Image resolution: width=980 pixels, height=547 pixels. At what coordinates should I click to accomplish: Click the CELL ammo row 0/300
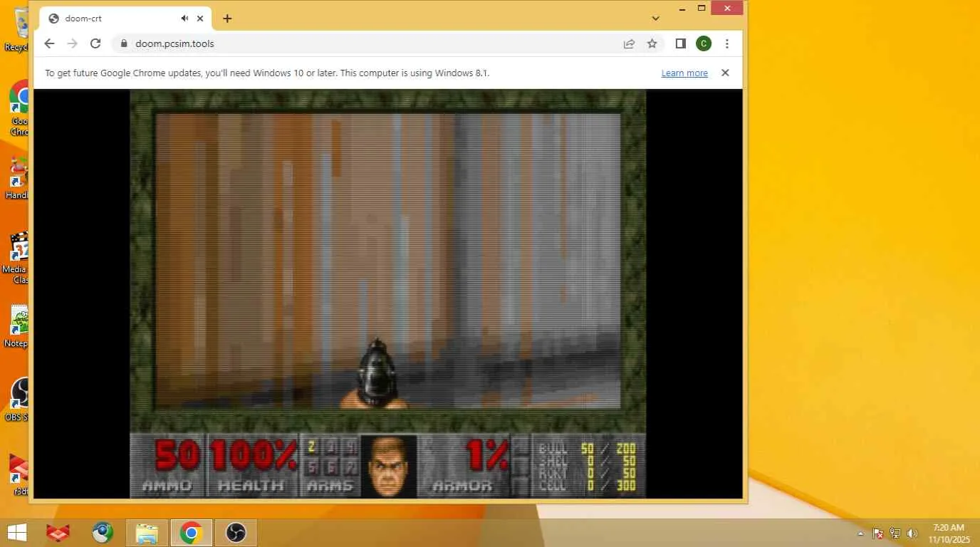click(588, 486)
